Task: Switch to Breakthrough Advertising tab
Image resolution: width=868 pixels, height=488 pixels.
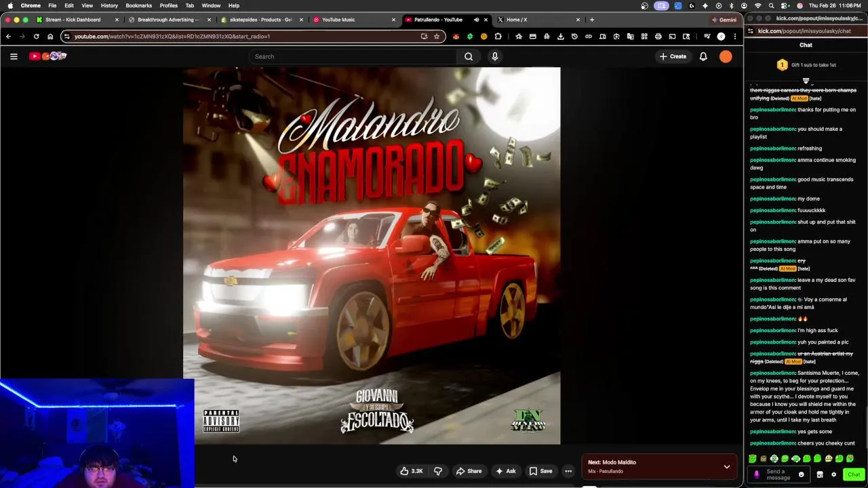Action: [x=168, y=20]
